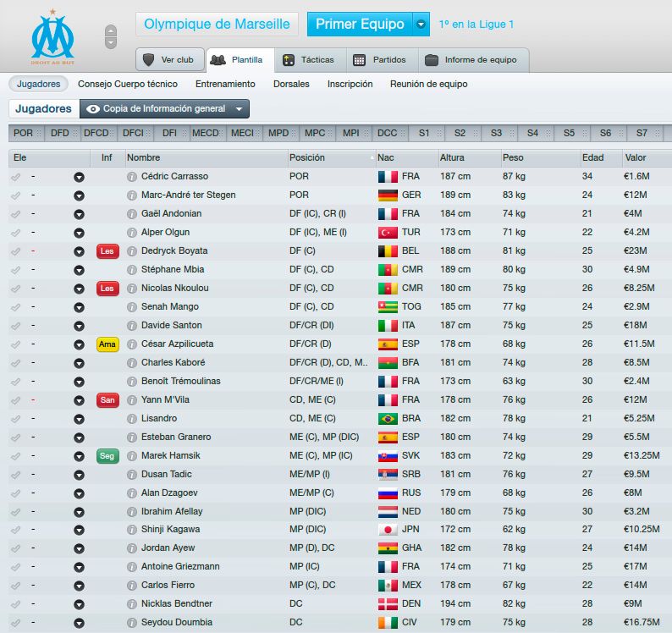Click the Ver club button
The image size is (672, 633).
coord(170,59)
